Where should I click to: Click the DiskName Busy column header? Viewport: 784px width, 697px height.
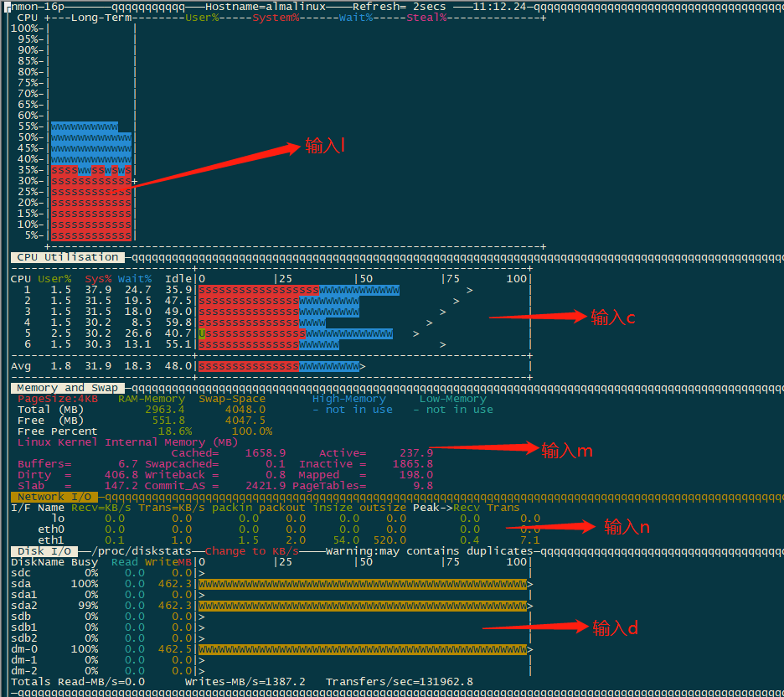[54, 562]
